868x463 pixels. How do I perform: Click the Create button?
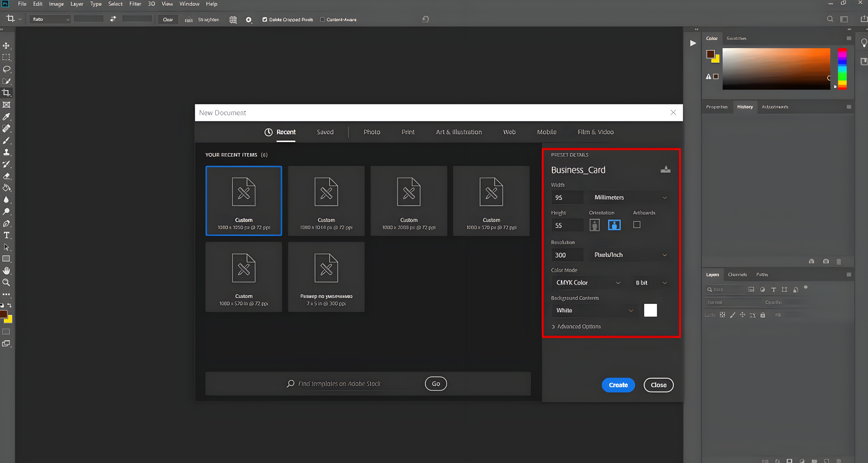[618, 385]
